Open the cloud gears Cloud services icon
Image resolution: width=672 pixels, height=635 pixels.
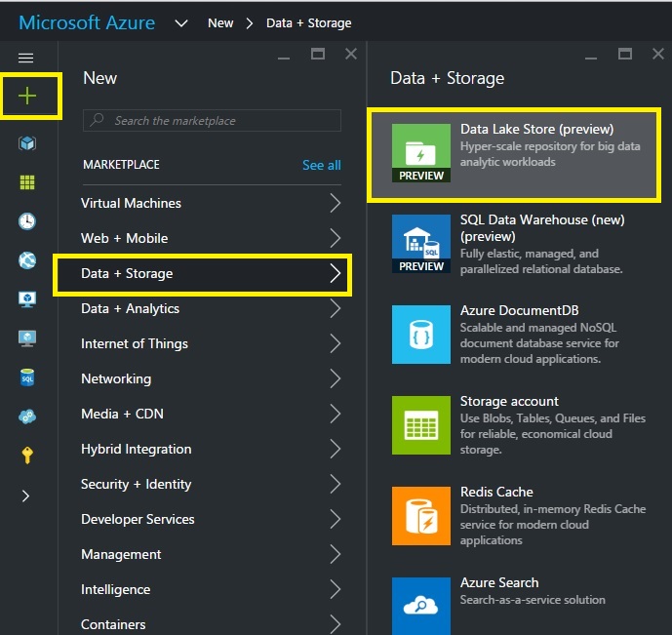27,417
